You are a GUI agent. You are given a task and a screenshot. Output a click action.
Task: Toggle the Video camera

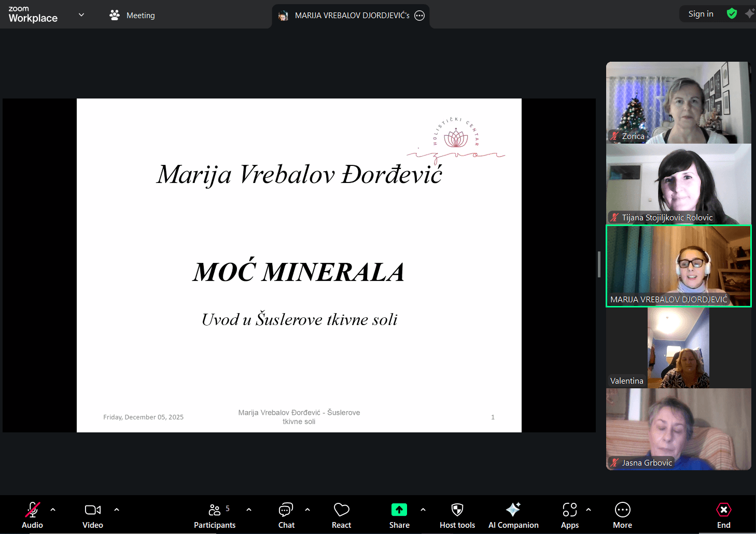pos(93,515)
